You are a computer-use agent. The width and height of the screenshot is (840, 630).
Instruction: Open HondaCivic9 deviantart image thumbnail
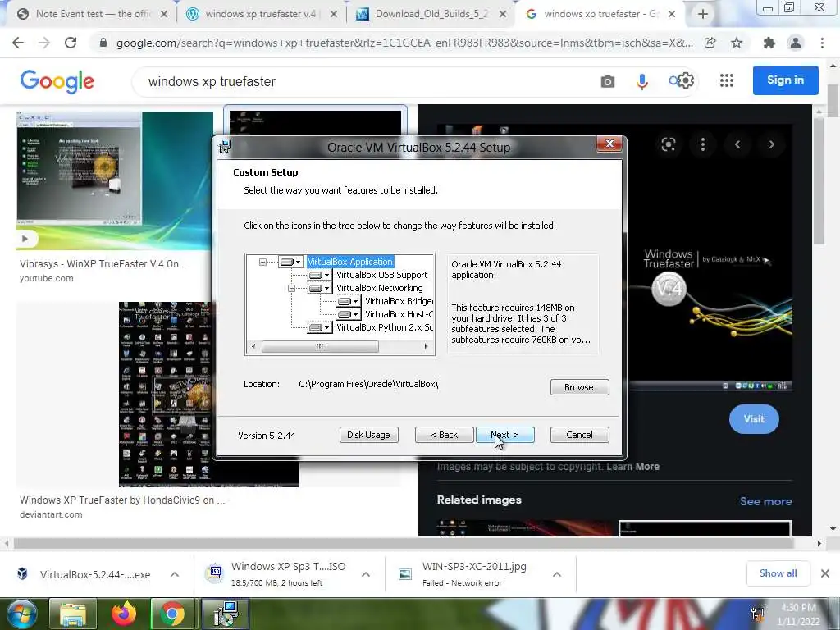[x=166, y=395]
